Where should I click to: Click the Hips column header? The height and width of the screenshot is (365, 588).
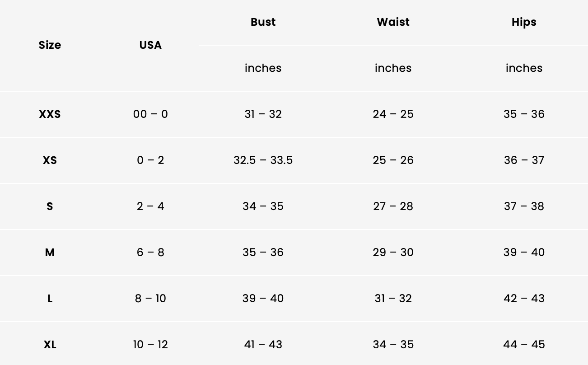[524, 22]
